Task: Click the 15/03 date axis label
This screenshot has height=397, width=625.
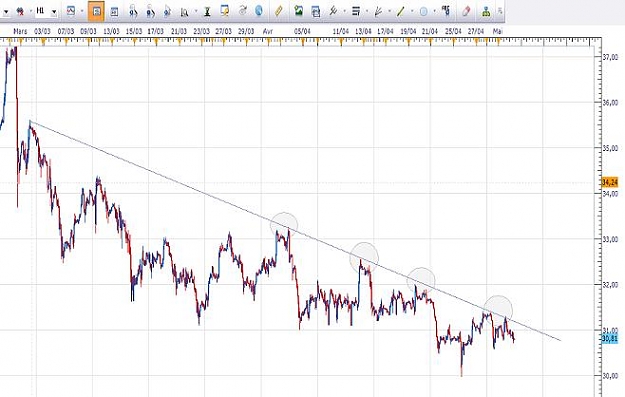Action: 134,31
